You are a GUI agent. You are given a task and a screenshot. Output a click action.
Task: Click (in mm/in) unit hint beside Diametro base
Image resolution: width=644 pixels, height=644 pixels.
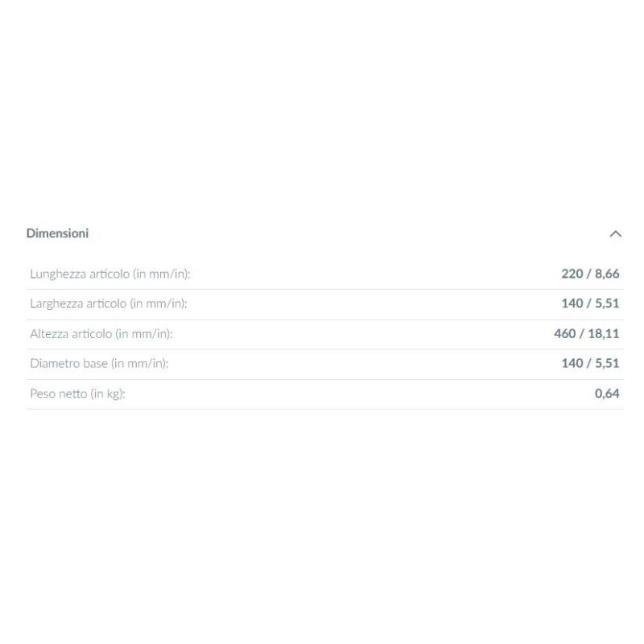tap(140, 363)
